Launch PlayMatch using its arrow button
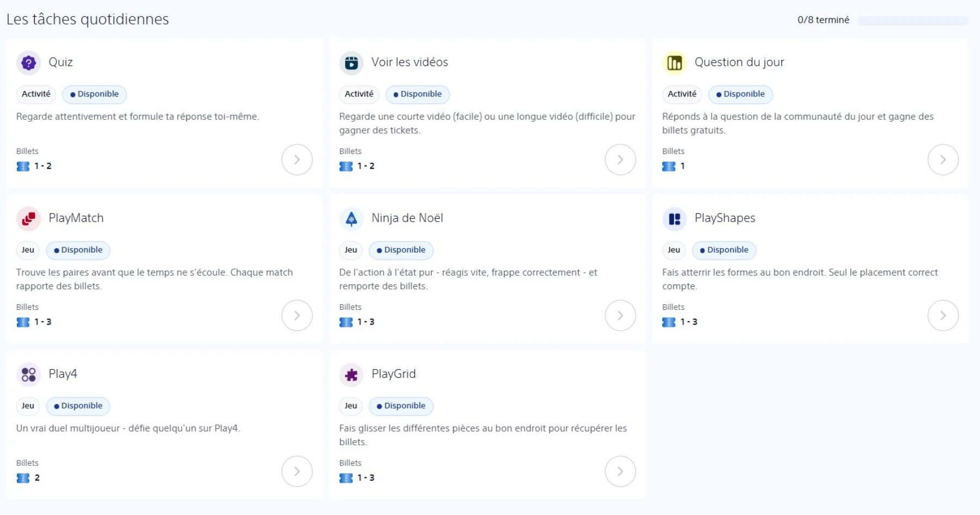The width and height of the screenshot is (980, 515). [x=297, y=315]
